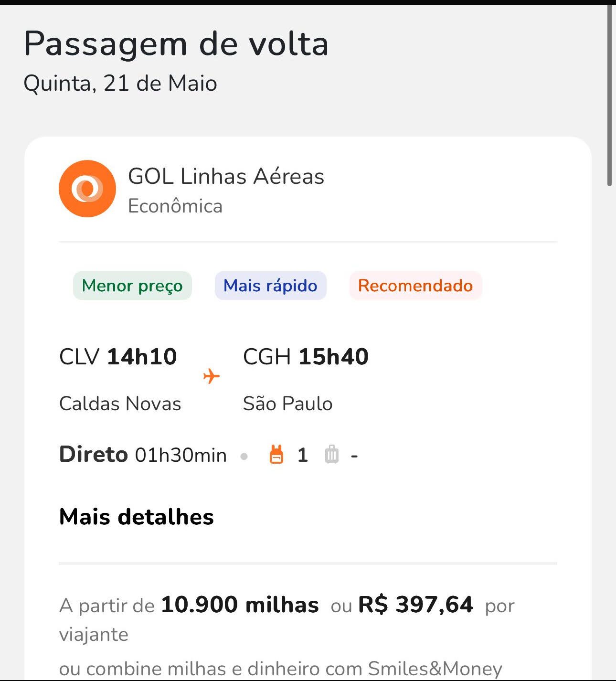
Task: Expand "Mais detalhes" flight information
Action: (137, 517)
